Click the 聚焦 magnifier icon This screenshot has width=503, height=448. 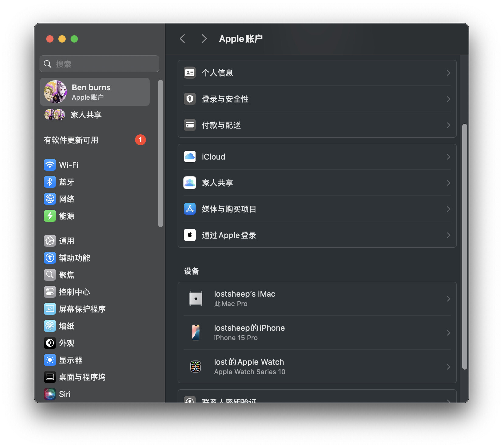[50, 275]
